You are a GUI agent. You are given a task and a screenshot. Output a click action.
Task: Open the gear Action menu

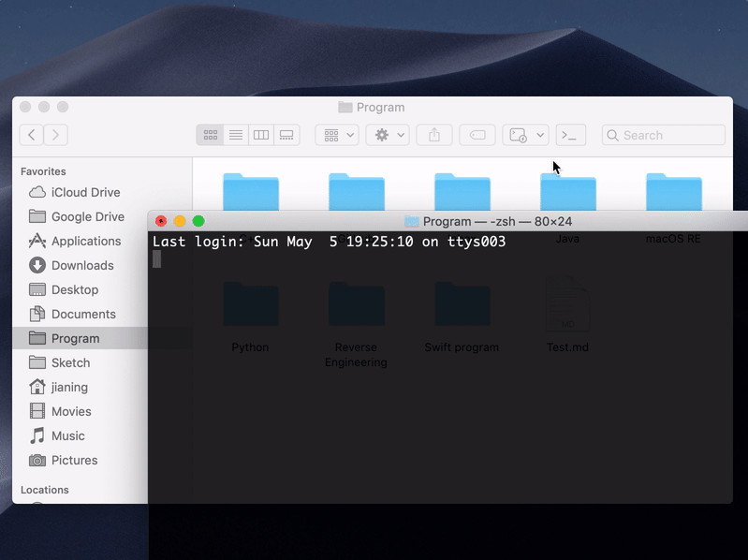point(388,135)
